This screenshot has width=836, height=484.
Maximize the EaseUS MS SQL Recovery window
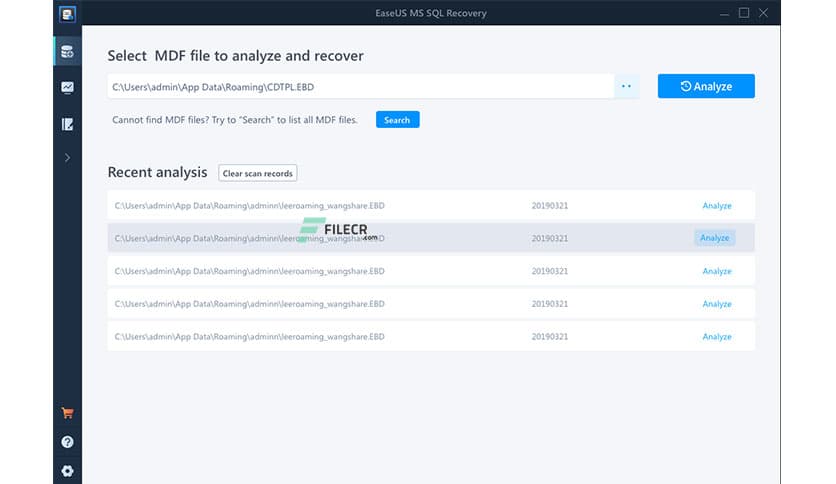(x=744, y=13)
